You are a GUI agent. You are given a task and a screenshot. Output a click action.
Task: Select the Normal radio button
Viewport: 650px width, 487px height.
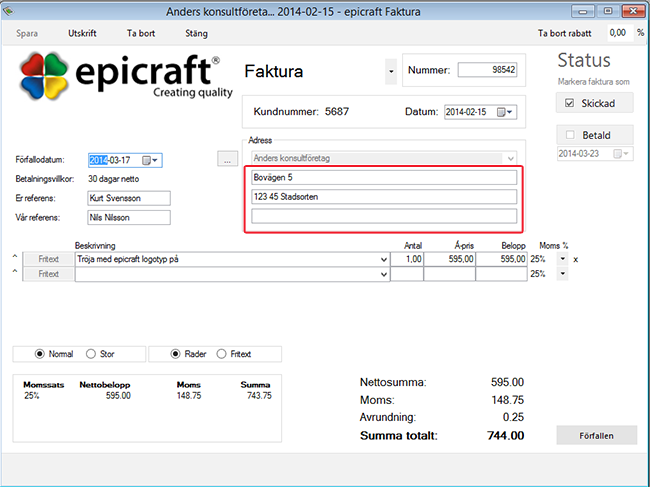pyautogui.click(x=39, y=354)
